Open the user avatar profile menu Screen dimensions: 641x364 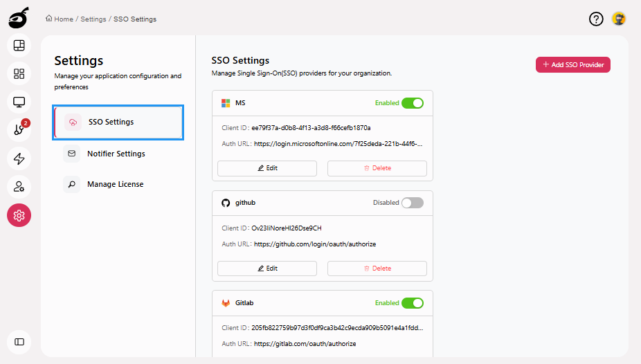tap(619, 19)
